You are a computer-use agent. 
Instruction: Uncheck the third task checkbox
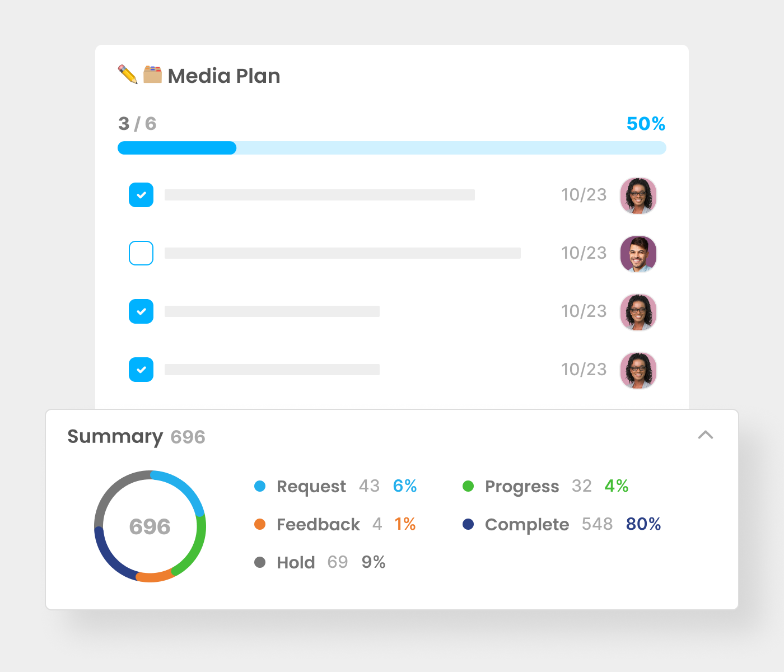click(141, 311)
